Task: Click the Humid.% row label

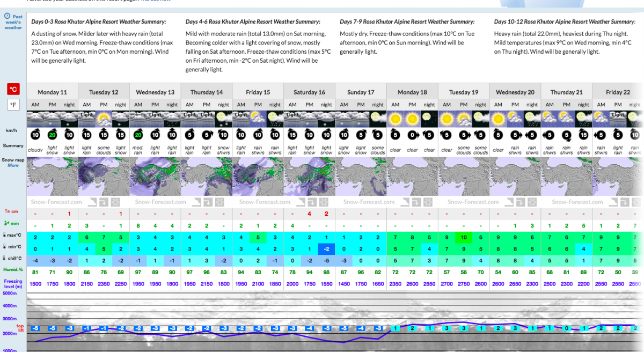Action: [x=13, y=269]
